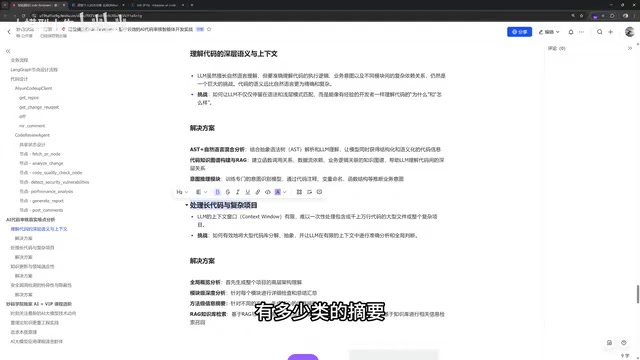Toggle bold formatting
Image resolution: width=640 pixels, height=360 pixels.
218,192
